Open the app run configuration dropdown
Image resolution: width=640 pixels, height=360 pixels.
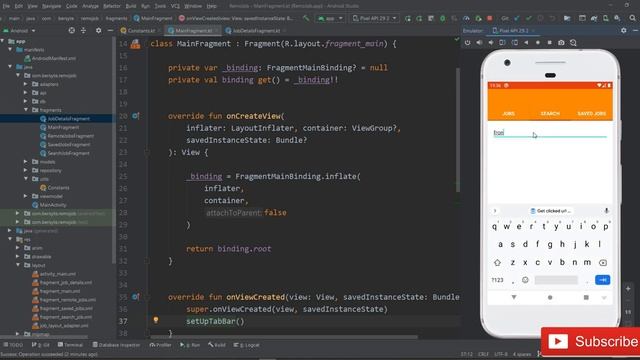tap(330, 18)
